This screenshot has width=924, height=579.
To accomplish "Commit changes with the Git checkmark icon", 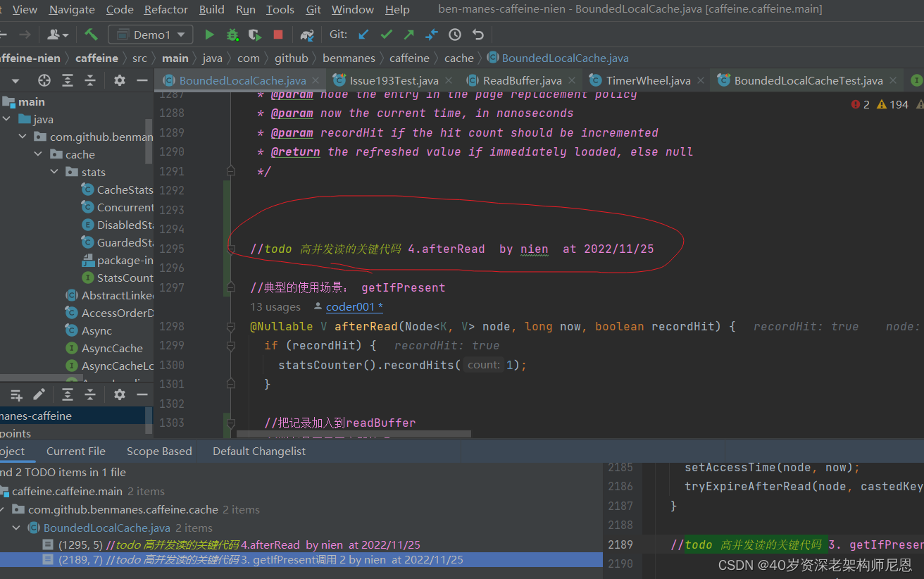I will coord(386,35).
